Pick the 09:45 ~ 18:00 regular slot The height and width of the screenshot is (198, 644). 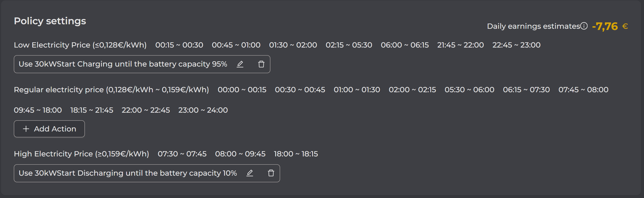coord(38,110)
